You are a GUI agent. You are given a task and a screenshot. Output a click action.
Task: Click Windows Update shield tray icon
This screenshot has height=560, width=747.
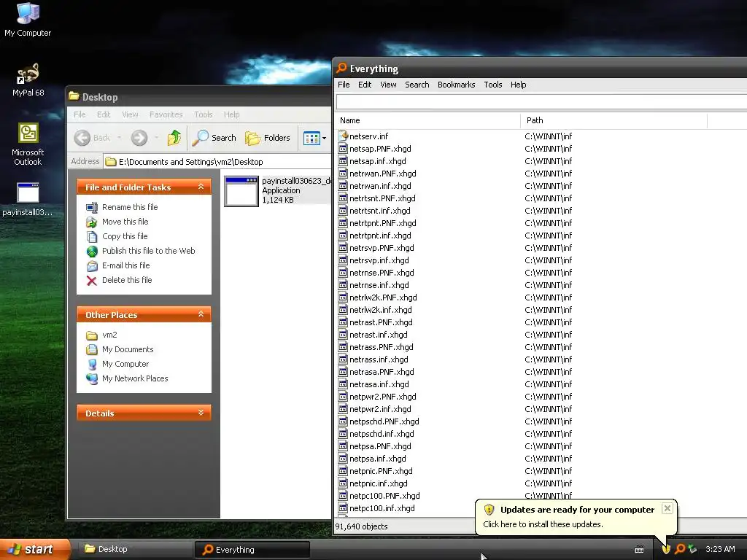666,549
